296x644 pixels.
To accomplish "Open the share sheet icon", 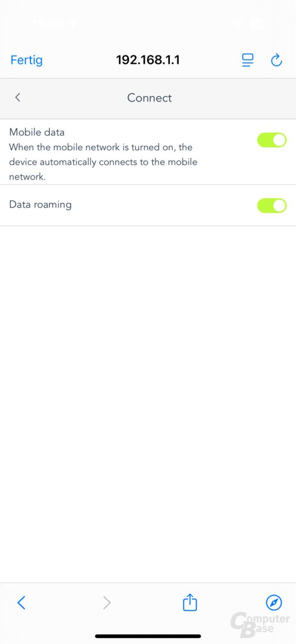I will 190,602.
